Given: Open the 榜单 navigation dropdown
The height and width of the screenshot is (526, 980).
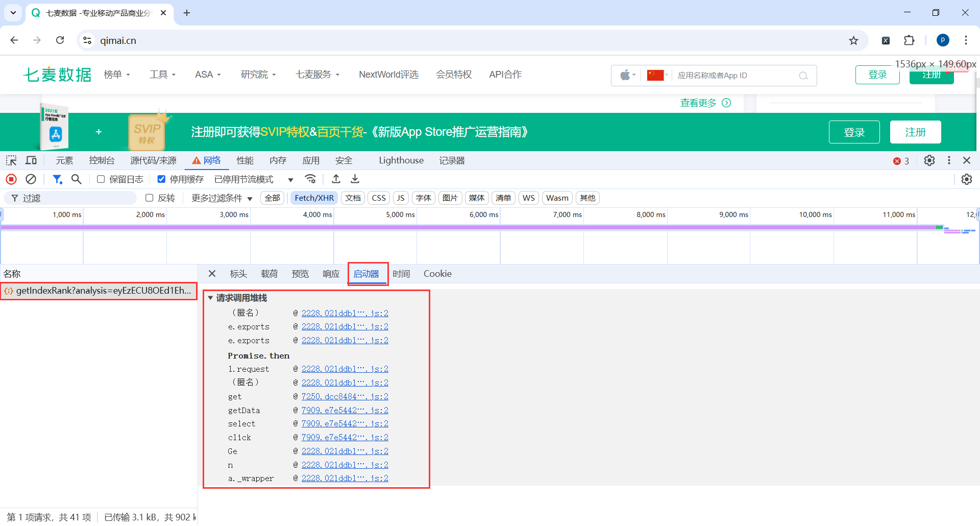Looking at the screenshot, I should click(117, 75).
